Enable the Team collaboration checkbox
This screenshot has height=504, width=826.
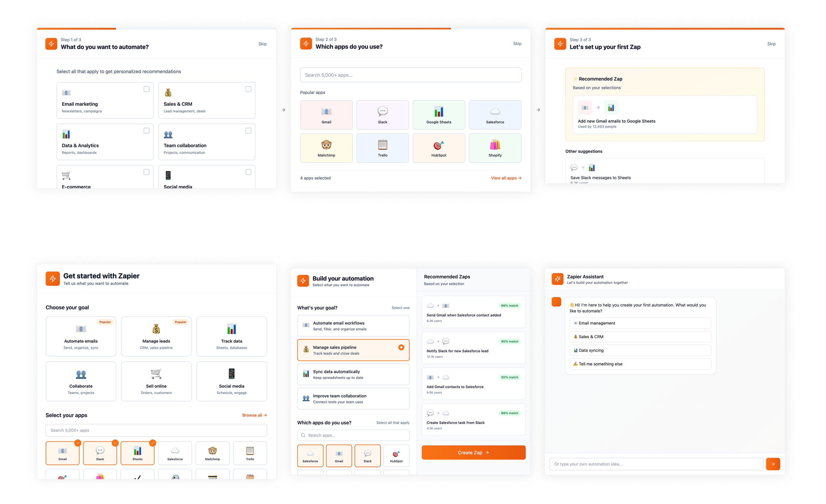[x=248, y=130]
